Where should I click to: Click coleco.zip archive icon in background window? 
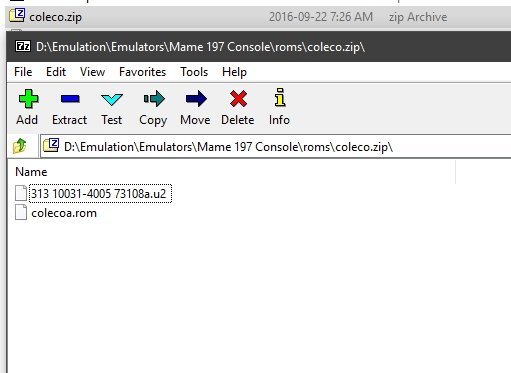point(17,15)
